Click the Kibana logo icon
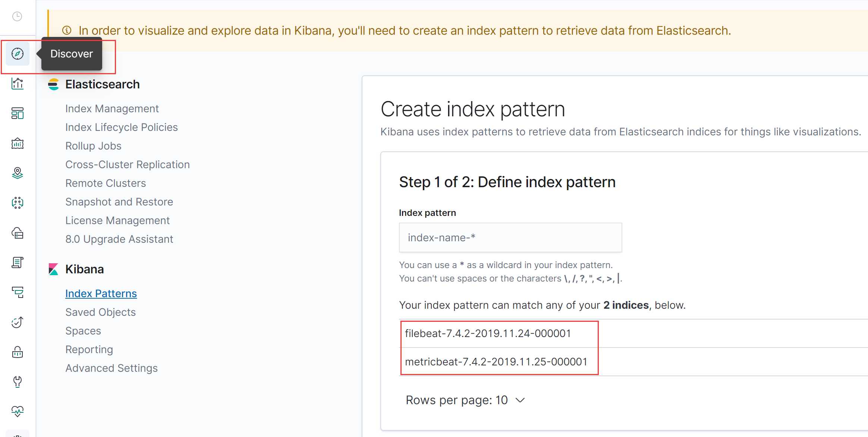This screenshot has height=437, width=868. (53, 269)
